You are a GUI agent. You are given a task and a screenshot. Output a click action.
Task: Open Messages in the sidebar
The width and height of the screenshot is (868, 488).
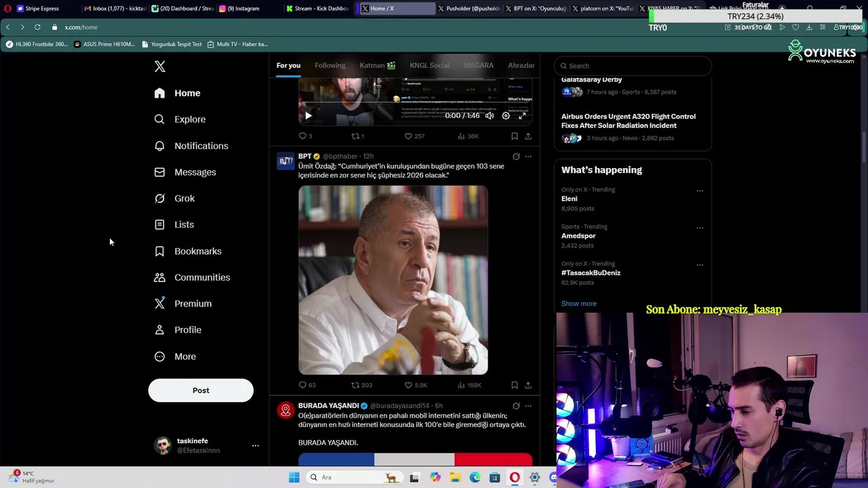pos(185,172)
